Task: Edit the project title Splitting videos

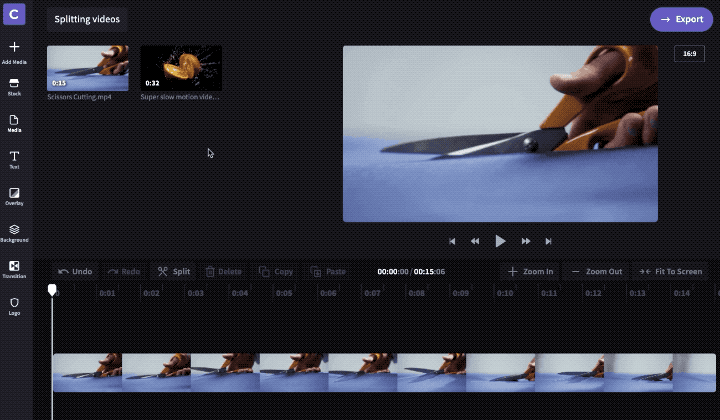Action: click(87, 19)
